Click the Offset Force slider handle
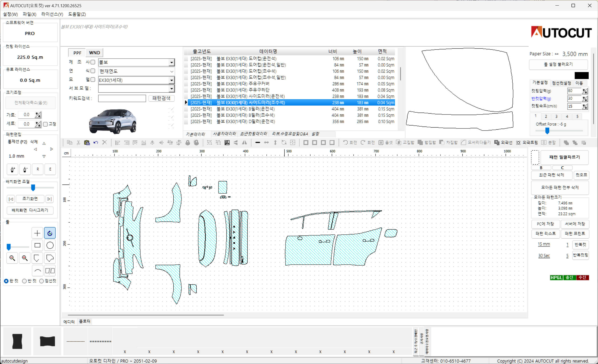Viewport: 598px width, 364px height. (547, 131)
